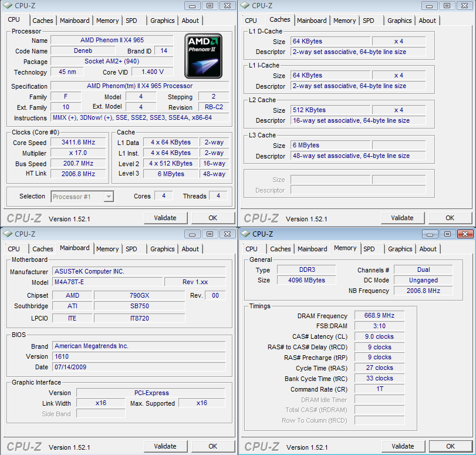
Task: Select Memory tab in Mainboard window
Action: 107,249
